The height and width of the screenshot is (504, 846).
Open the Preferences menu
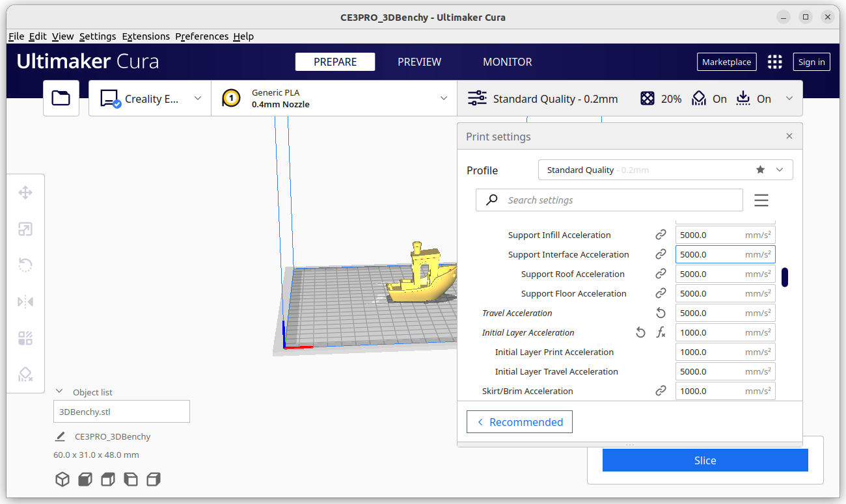click(x=202, y=36)
